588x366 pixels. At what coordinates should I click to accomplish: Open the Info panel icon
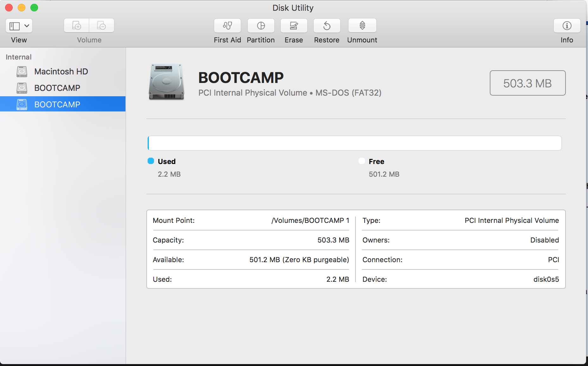pyautogui.click(x=567, y=26)
